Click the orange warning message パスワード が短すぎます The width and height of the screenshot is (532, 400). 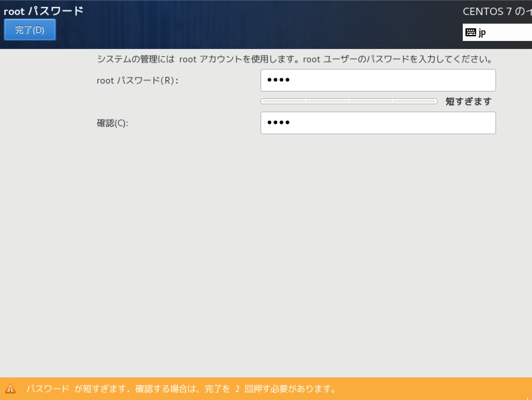[x=181, y=389]
